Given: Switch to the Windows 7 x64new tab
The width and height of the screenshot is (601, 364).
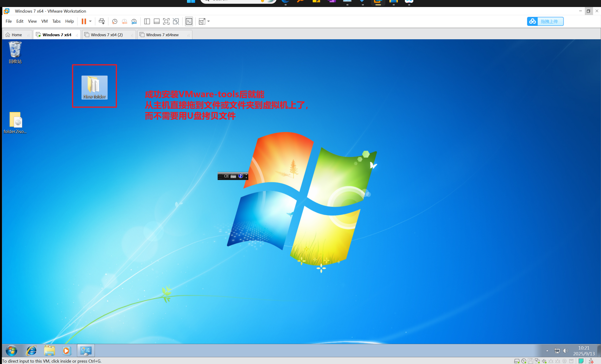Looking at the screenshot, I should tap(162, 35).
